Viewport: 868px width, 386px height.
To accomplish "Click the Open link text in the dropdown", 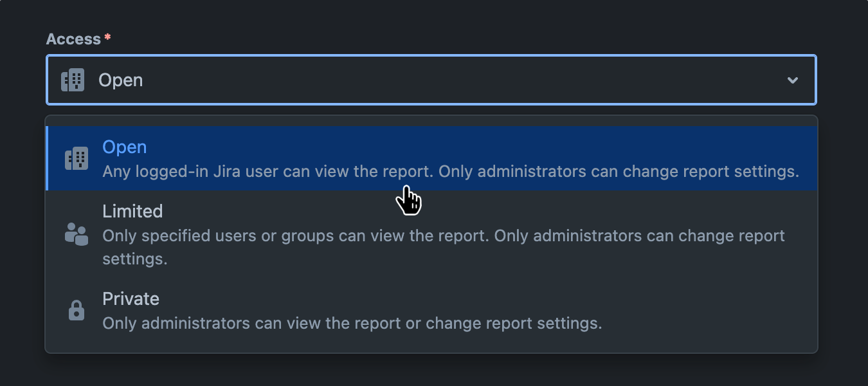I will click(124, 147).
